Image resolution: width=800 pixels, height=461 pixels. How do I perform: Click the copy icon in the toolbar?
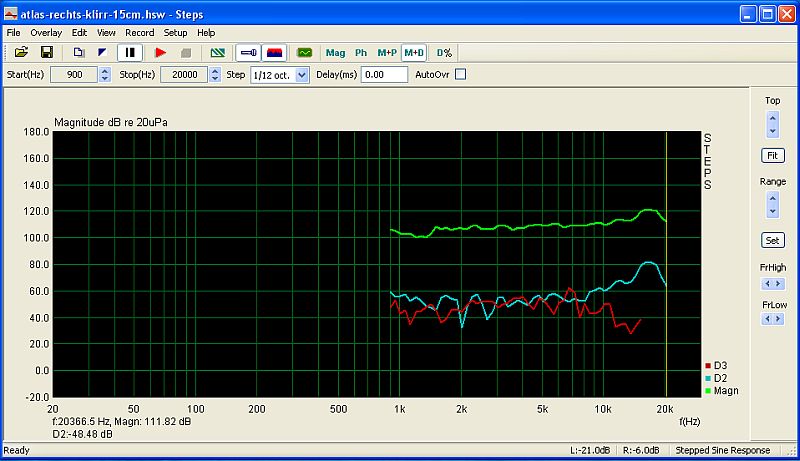click(x=79, y=52)
